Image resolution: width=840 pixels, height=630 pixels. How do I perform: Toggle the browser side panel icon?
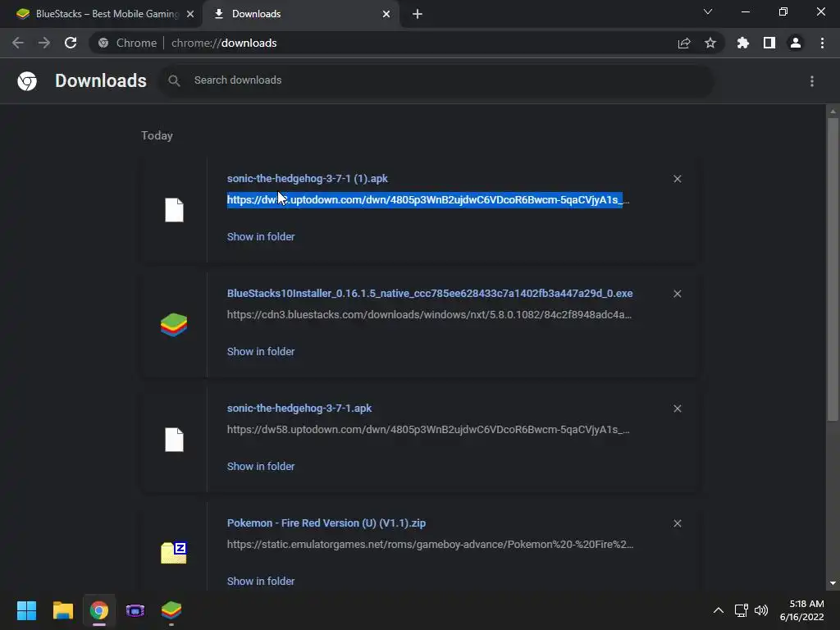(x=769, y=43)
